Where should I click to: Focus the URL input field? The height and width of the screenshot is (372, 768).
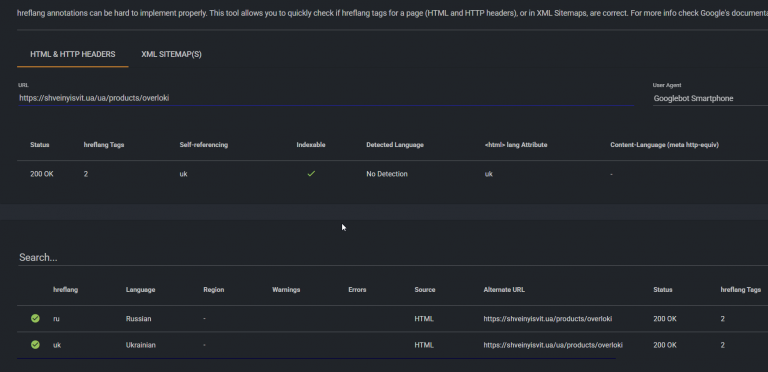pyautogui.click(x=326, y=98)
